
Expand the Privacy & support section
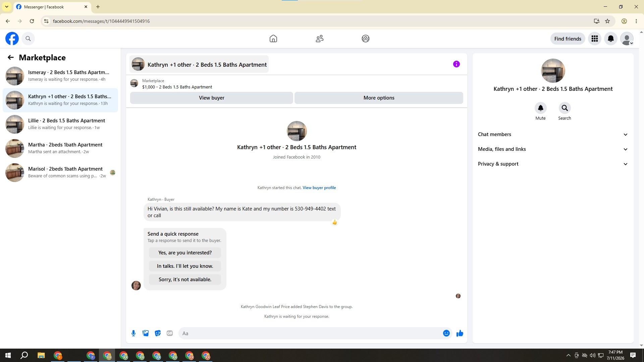coord(553,164)
